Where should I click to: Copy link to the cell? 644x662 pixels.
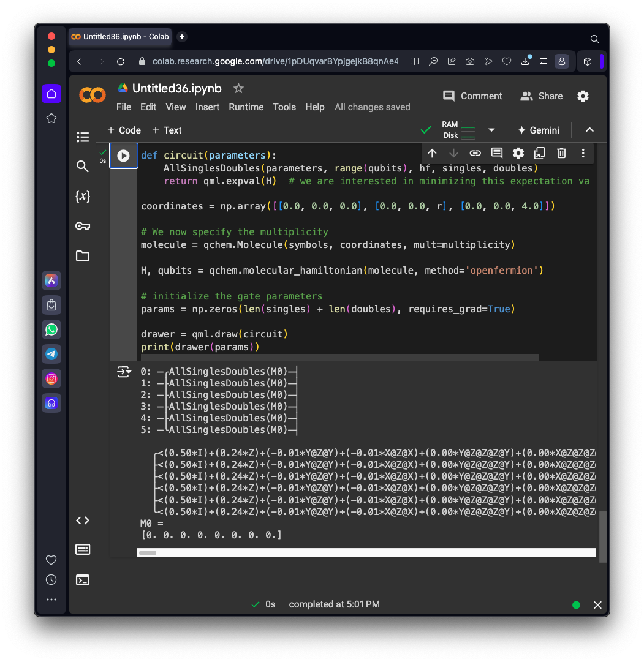click(x=475, y=153)
